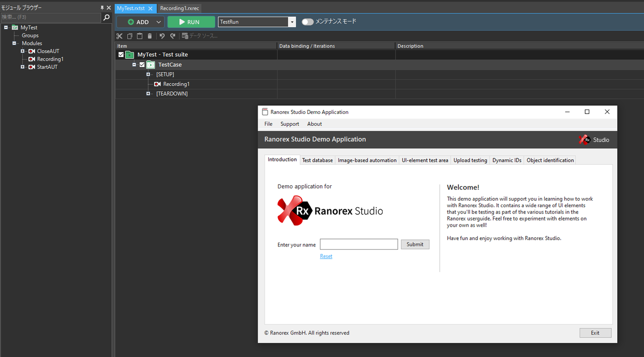The height and width of the screenshot is (357, 644).
Task: Expand the [SETUP] node
Action: click(149, 74)
